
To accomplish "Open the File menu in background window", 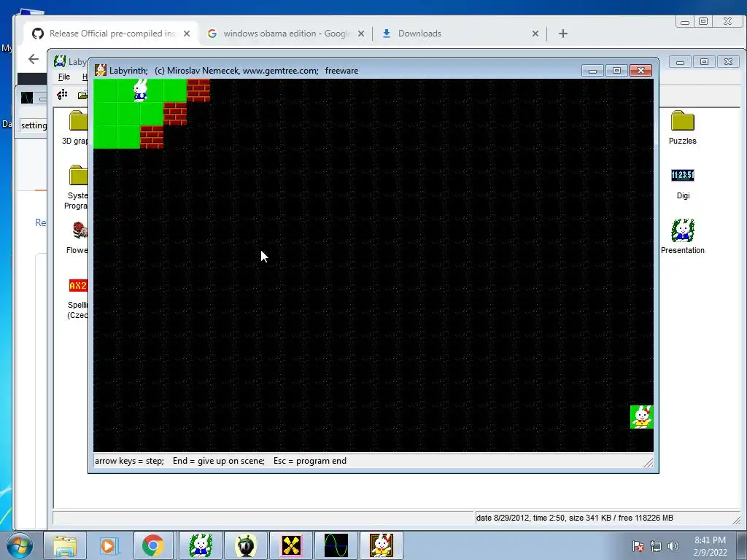I will point(64,77).
